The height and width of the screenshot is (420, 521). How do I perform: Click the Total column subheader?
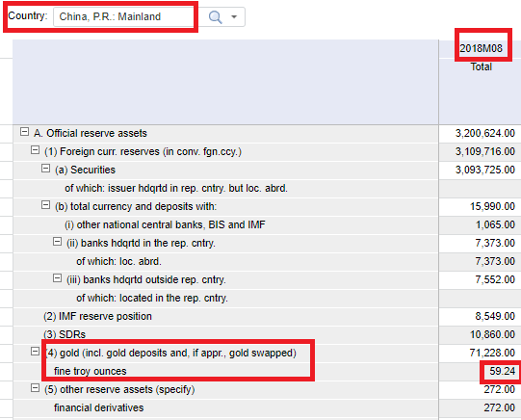[x=481, y=66]
